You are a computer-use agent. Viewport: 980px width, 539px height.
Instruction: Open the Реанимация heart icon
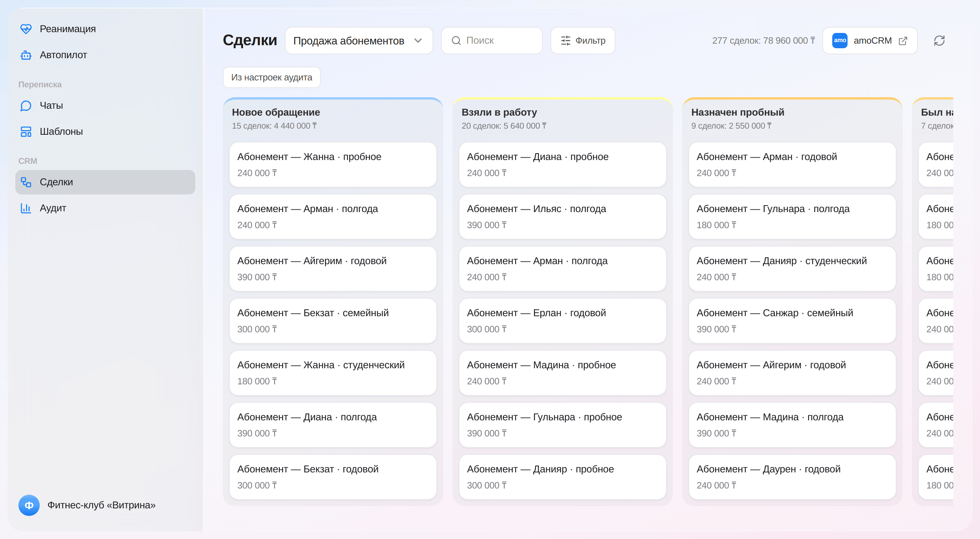click(26, 29)
